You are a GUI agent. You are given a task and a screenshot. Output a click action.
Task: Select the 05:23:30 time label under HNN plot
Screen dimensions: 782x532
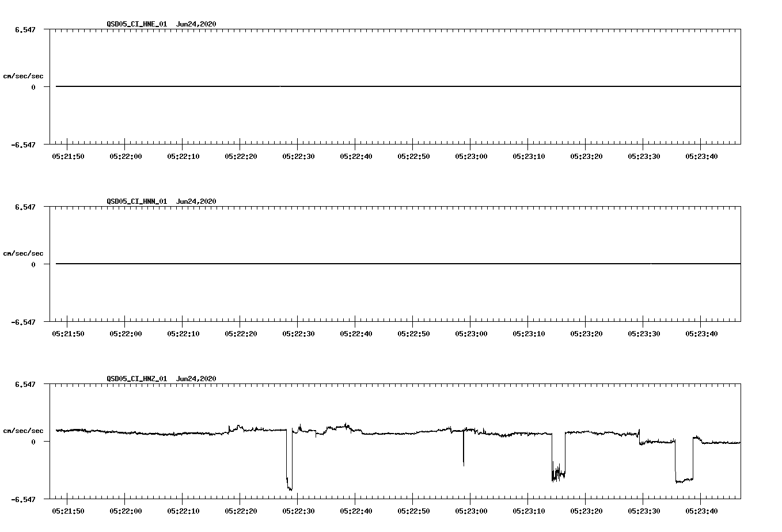644,333
